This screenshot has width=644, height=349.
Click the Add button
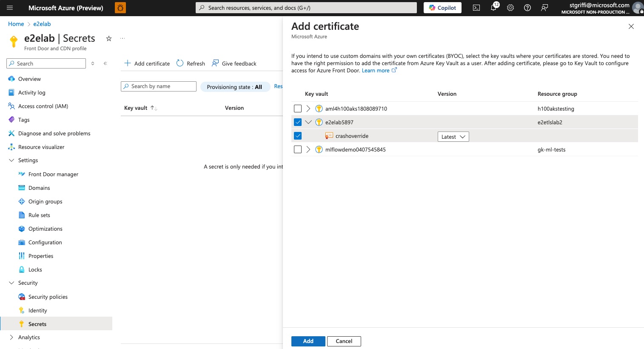coord(308,341)
